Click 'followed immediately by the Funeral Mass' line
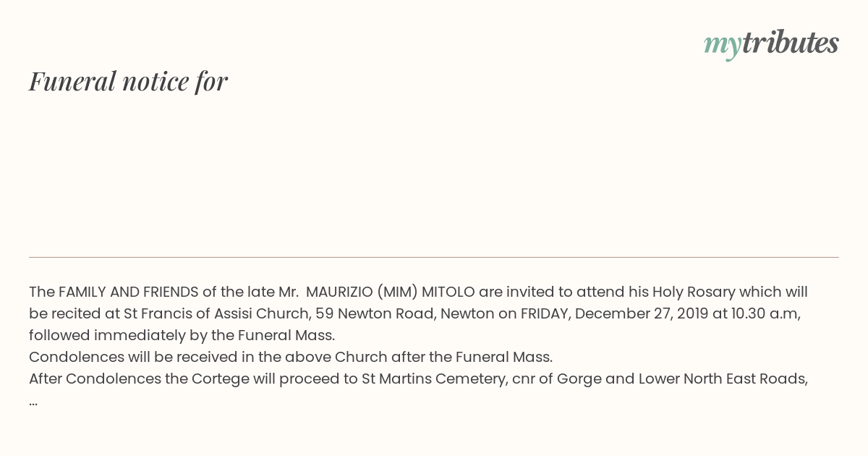 coord(182,335)
